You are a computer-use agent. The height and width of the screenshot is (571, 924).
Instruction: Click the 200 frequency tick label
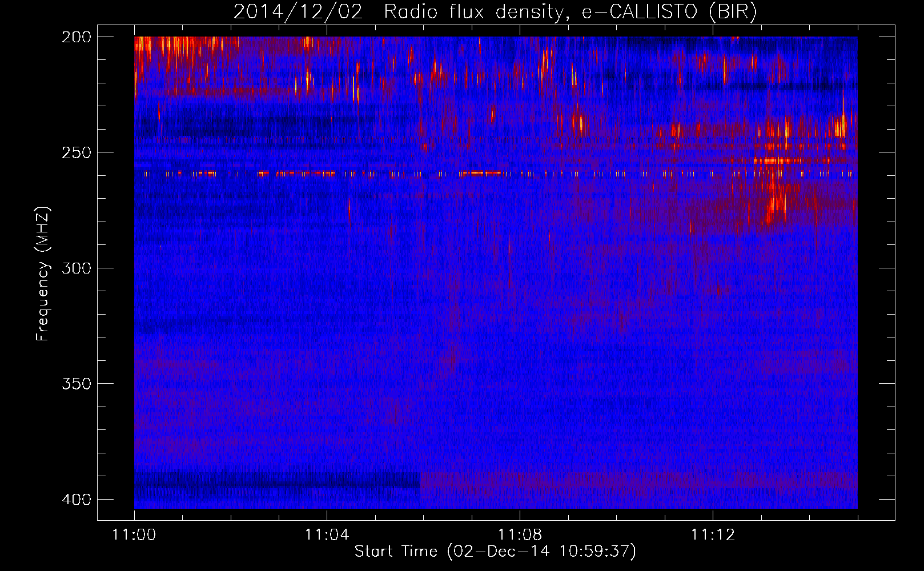point(77,37)
